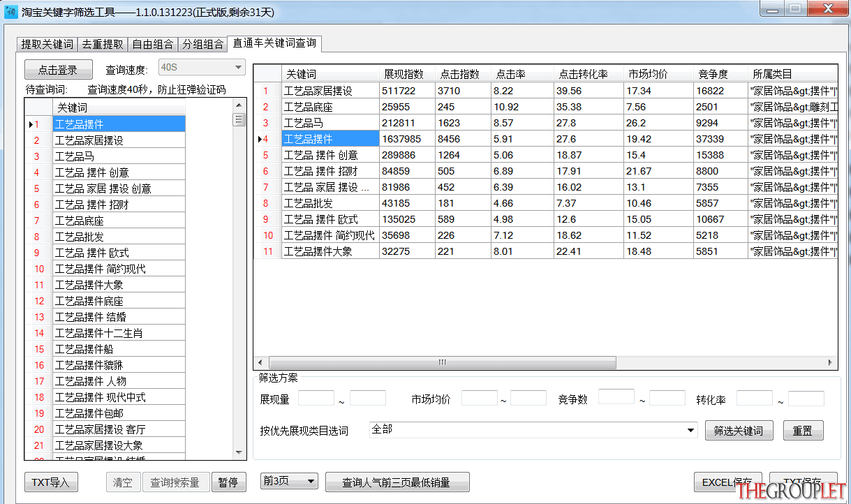The image size is (851, 504).
Task: Select the 自由组合 tab
Action: [x=153, y=44]
